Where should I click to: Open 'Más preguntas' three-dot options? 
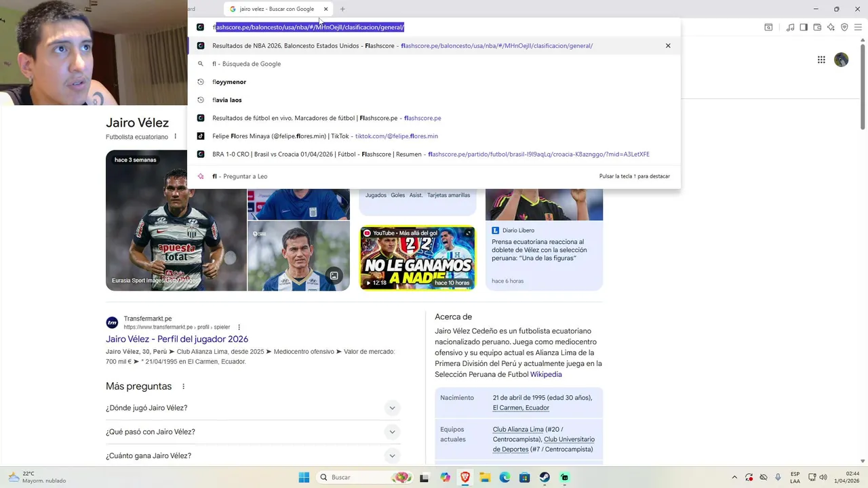point(183,386)
